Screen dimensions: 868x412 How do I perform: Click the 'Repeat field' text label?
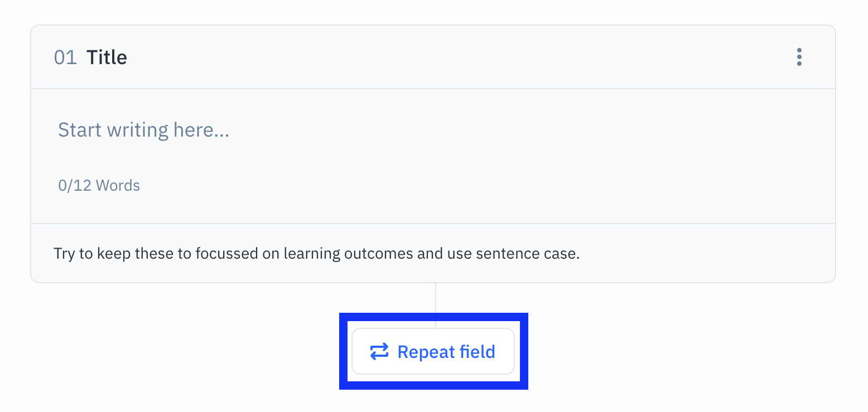pos(446,352)
